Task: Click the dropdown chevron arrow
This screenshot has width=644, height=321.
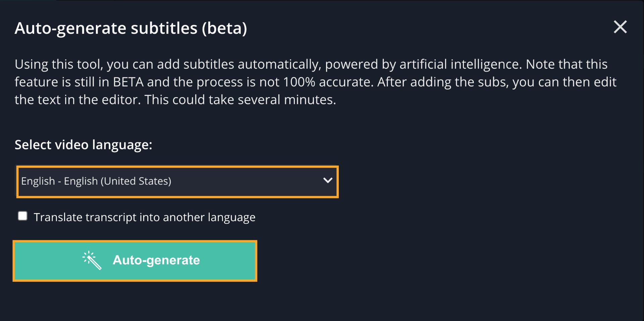Action: 328,181
